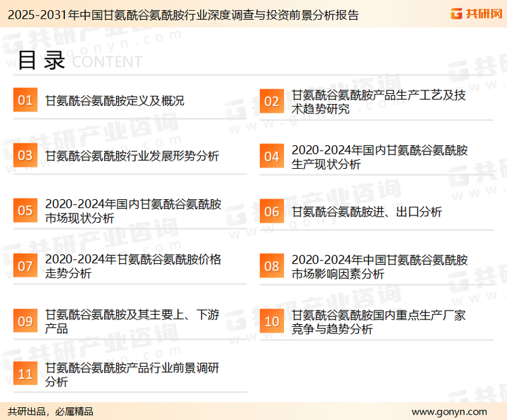Image resolution: width=507 pixels, height=420 pixels.
Task: Click the orange 10 number badge
Action: (x=272, y=321)
